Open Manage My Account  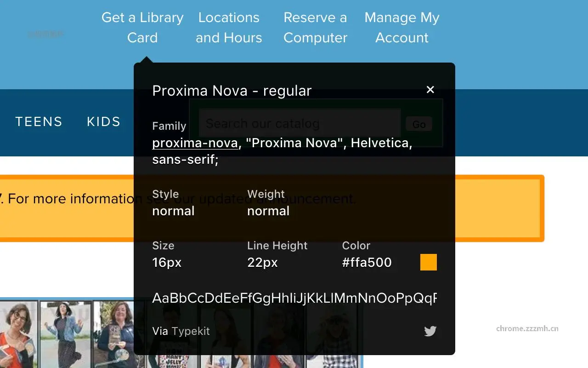click(401, 28)
